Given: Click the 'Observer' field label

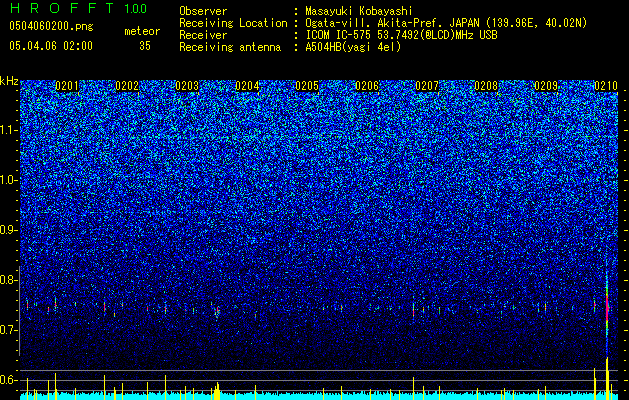Looking at the screenshot, I should pyautogui.click(x=203, y=12).
